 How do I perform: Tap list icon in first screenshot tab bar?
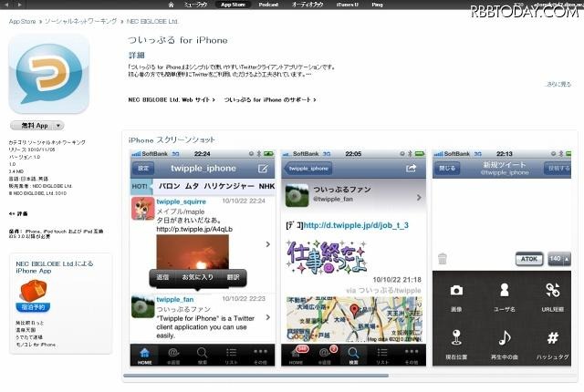point(231,356)
